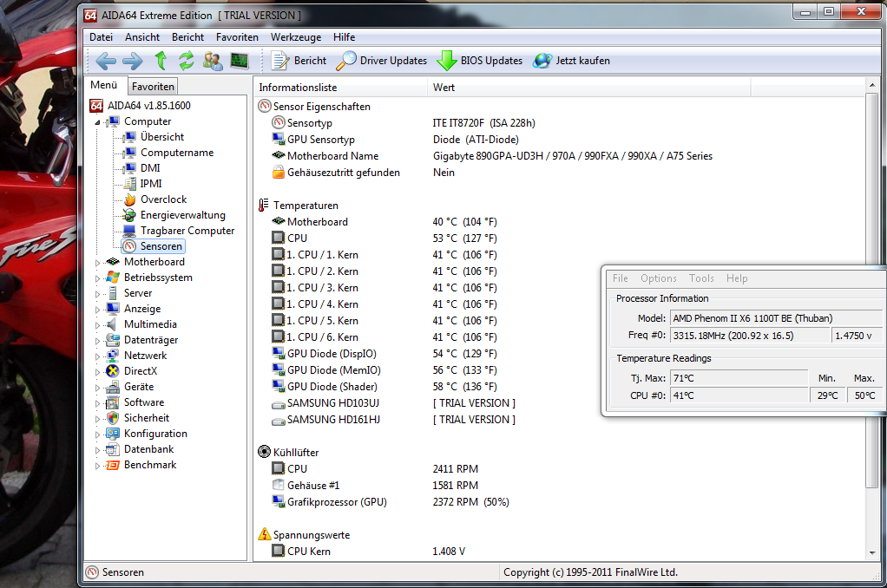Click the Energieverwaltung icon
Screen dimensions: 887x588
point(130,215)
